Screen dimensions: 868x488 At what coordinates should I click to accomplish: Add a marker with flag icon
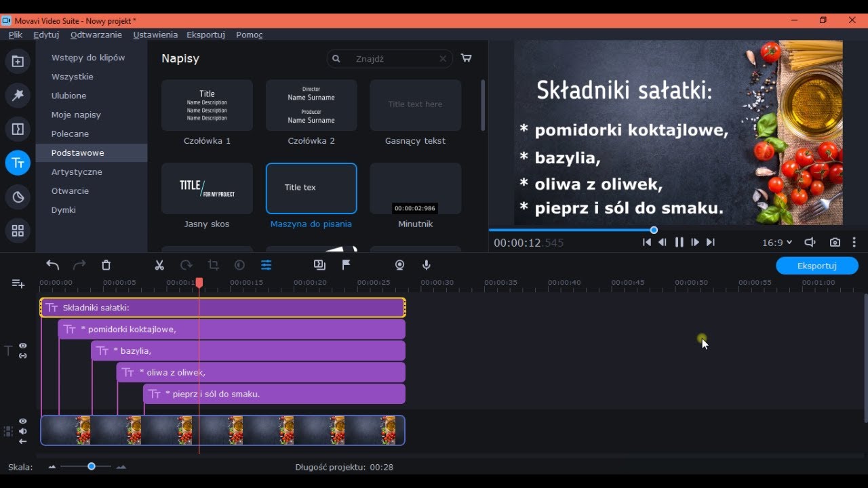(x=347, y=265)
